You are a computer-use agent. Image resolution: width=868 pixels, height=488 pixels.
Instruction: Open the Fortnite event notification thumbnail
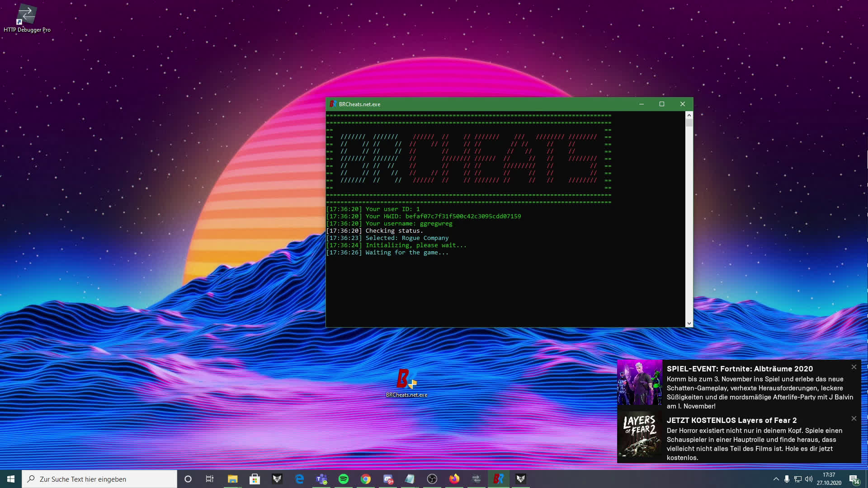click(x=640, y=382)
